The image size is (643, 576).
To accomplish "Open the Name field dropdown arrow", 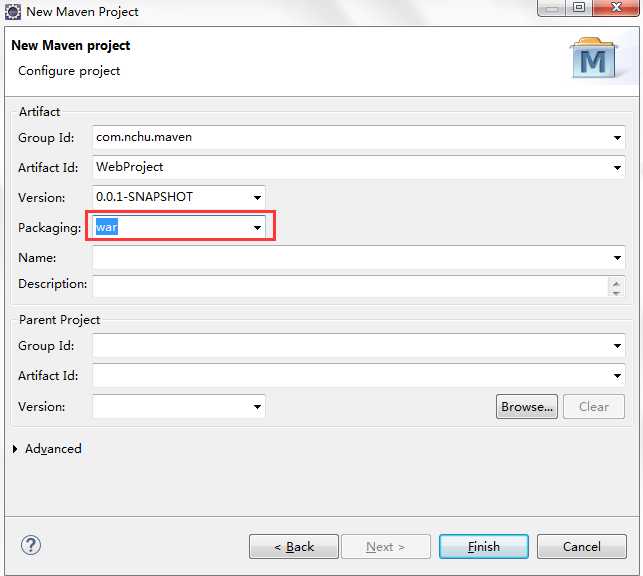I will [617, 258].
